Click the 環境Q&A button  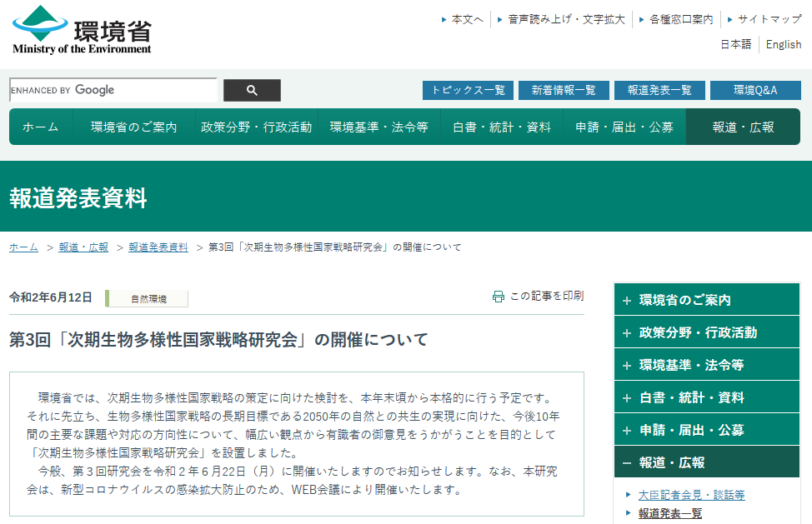[x=754, y=90]
